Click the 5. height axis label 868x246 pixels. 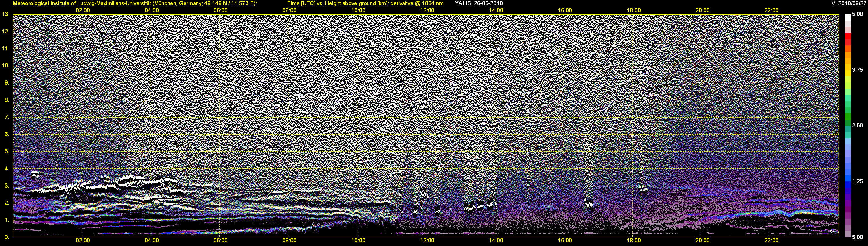pyautogui.click(x=7, y=151)
